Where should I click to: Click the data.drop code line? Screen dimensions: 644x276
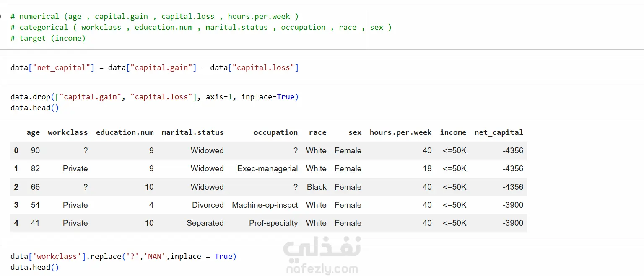coord(154,97)
